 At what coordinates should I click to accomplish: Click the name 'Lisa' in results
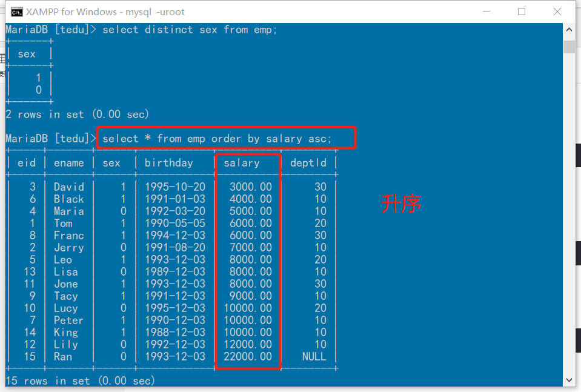[x=66, y=271]
